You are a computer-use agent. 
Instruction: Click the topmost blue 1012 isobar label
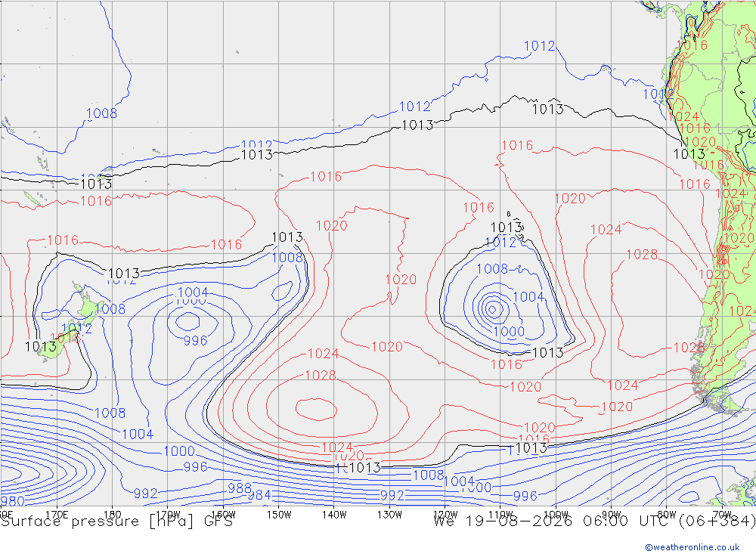click(x=540, y=46)
